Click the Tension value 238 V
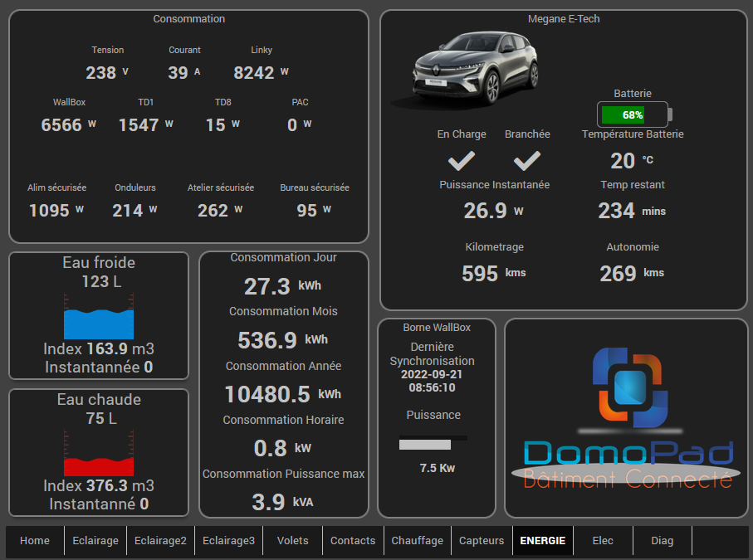753x560 pixels. coord(106,72)
